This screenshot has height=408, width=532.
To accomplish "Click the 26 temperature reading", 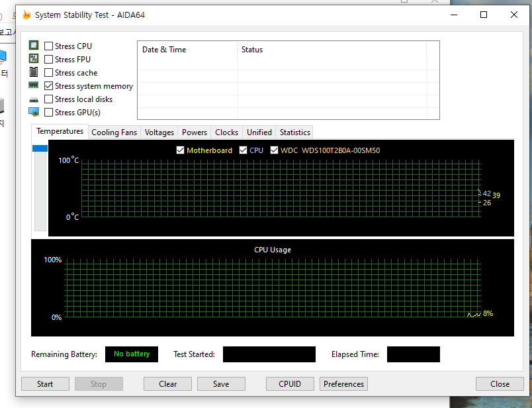I will click(487, 203).
